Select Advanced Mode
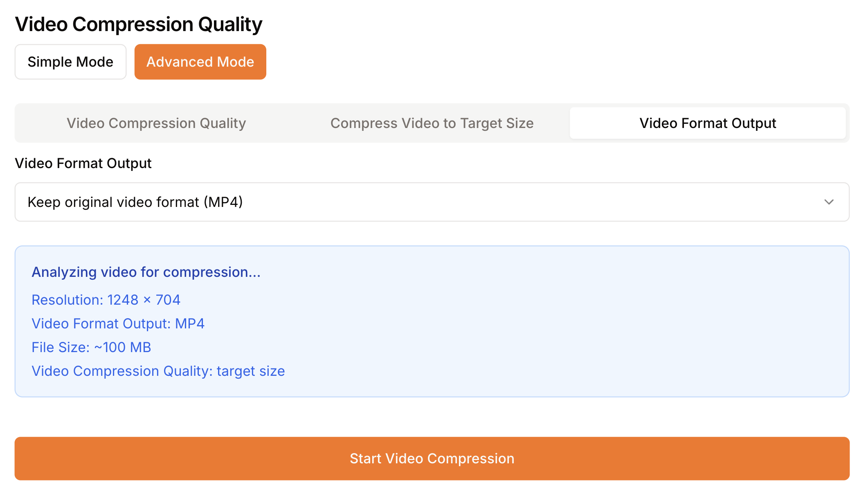 coord(200,62)
